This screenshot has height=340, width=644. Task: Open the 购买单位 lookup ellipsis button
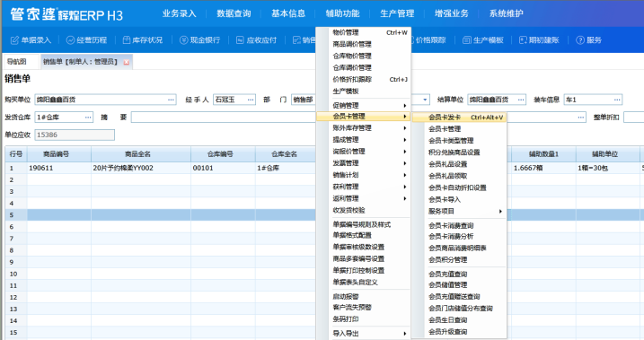click(x=171, y=100)
